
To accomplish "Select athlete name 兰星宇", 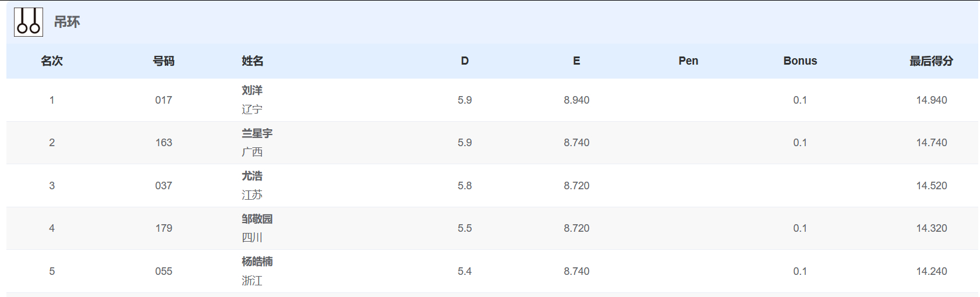I will pyautogui.click(x=257, y=133).
